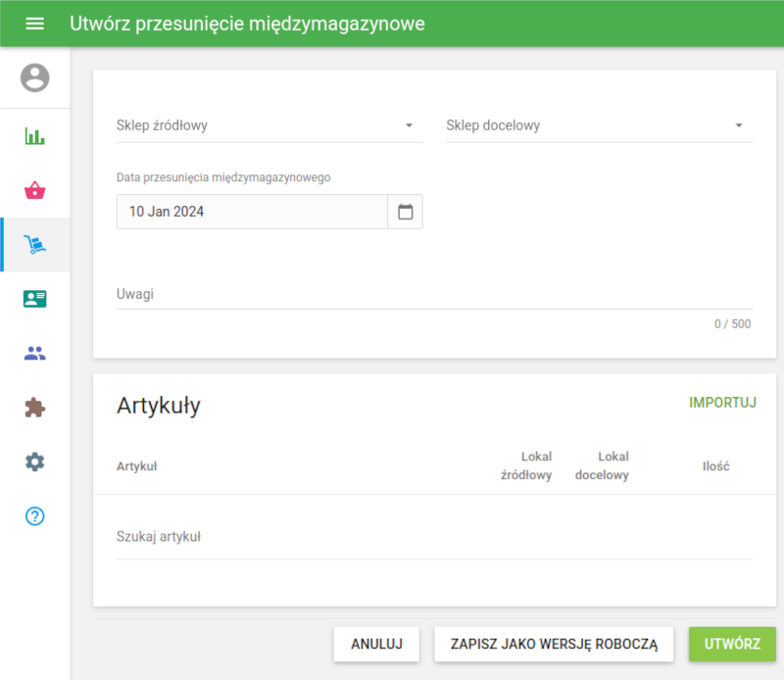The width and height of the screenshot is (784, 680).
Task: Expand the Sklep docelowy dropdown
Action: [x=739, y=125]
